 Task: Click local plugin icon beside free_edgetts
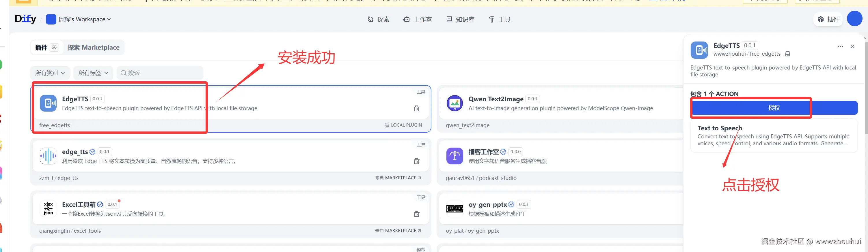coord(788,54)
